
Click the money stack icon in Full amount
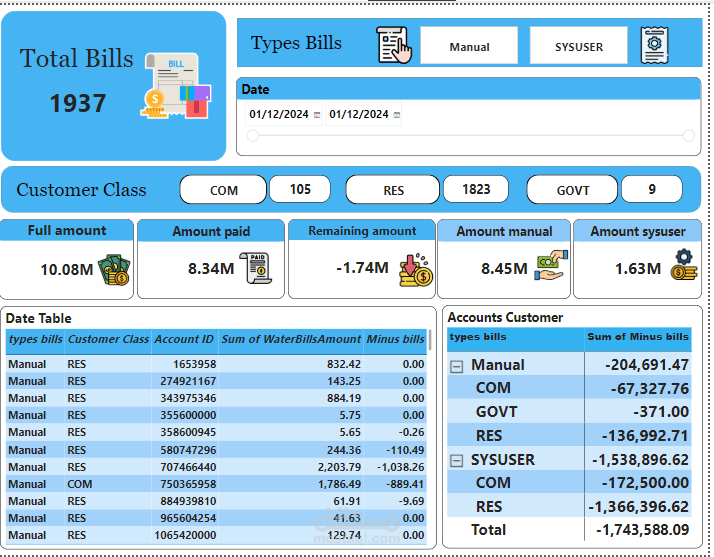point(114,270)
